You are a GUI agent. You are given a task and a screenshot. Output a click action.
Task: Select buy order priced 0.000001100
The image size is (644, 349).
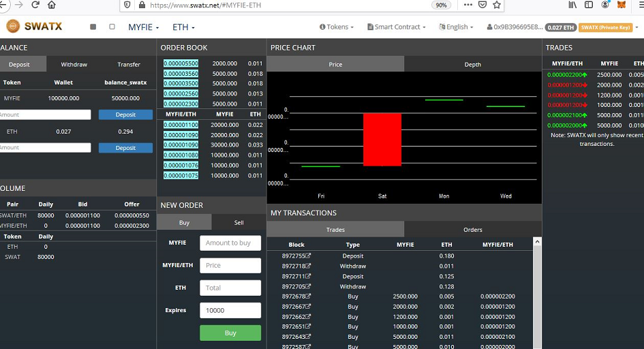click(181, 125)
